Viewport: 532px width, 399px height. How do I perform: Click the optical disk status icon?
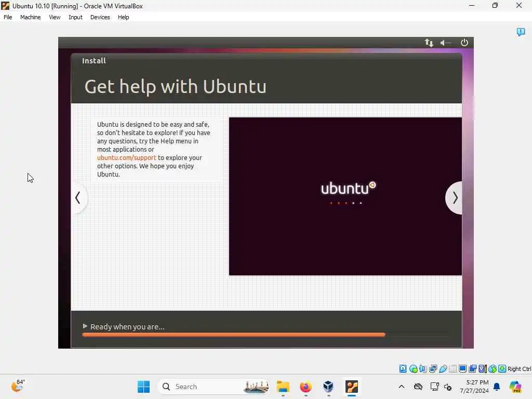[x=413, y=369]
